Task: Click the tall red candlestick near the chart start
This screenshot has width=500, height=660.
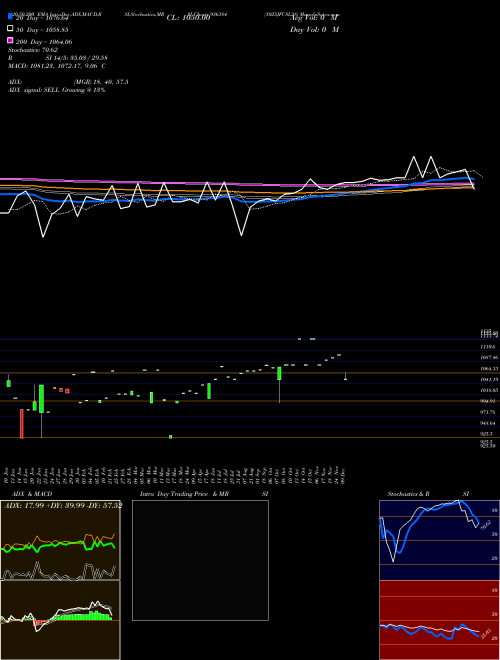Action: coord(22,424)
